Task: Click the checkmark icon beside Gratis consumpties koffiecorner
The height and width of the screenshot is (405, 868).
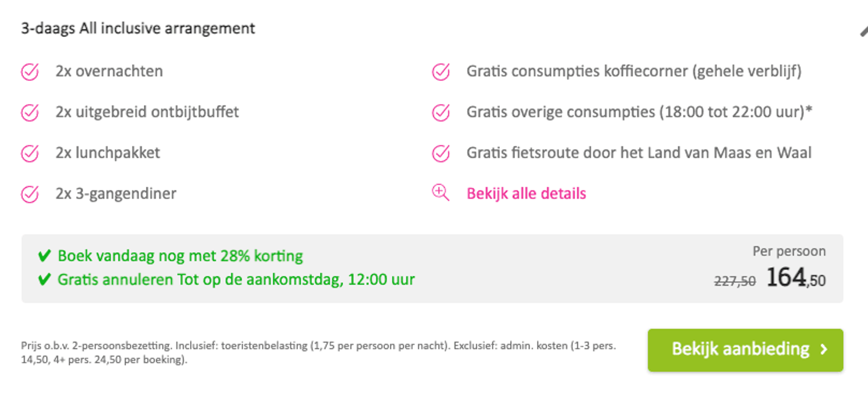Action: tap(441, 71)
